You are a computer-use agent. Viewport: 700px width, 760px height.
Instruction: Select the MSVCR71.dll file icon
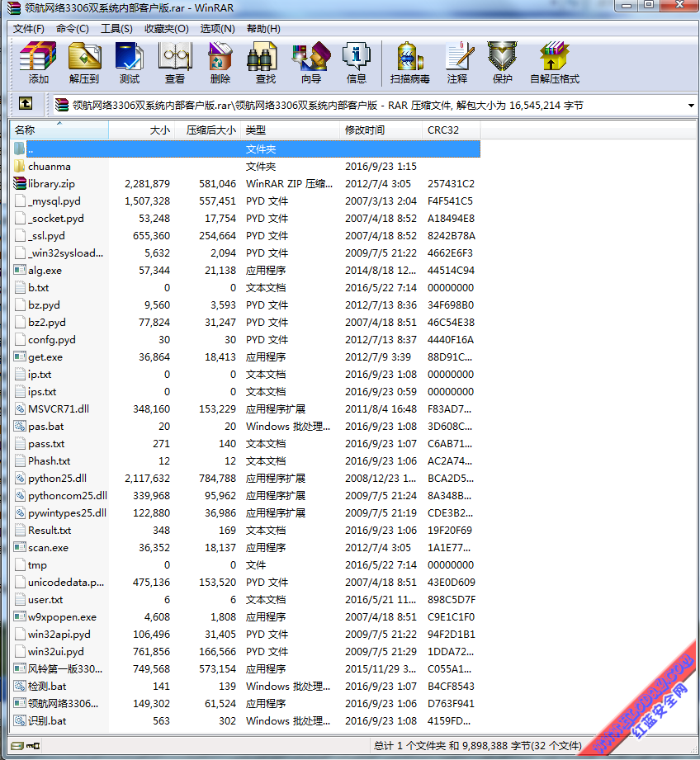[x=19, y=408]
